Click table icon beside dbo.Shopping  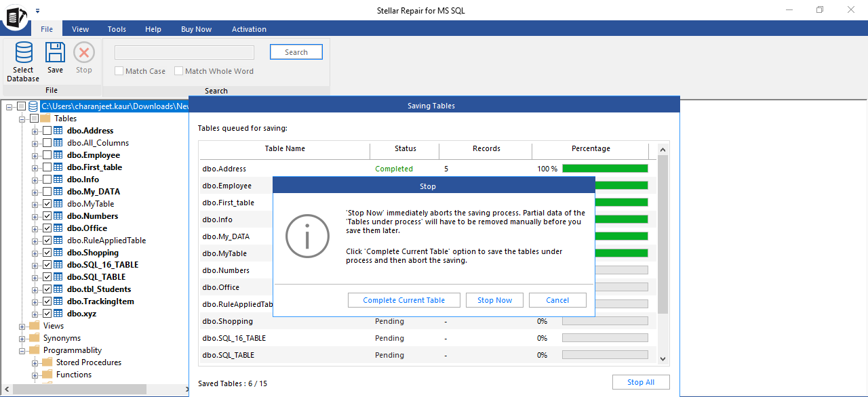click(58, 253)
